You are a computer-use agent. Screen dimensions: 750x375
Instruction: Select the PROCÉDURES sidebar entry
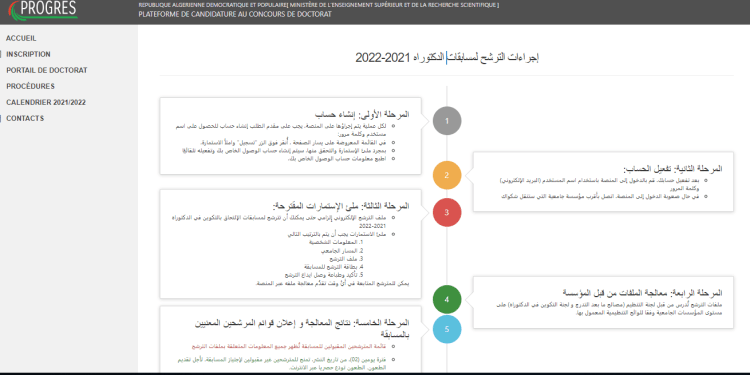[x=31, y=87]
